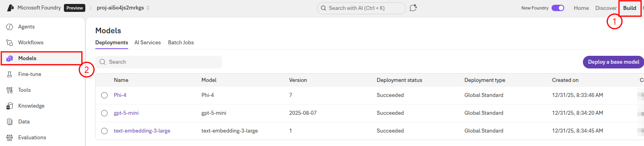Click the new chat icon beside search bar

[413, 8]
